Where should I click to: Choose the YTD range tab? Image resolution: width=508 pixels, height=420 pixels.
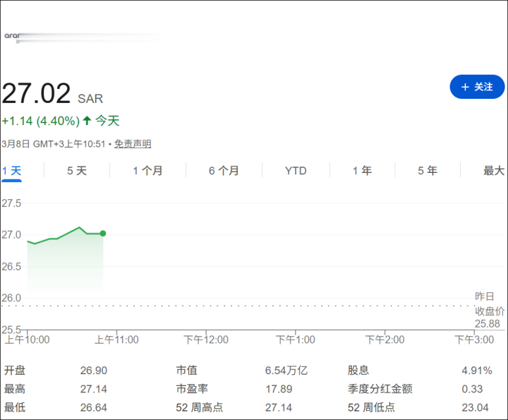[x=296, y=171]
